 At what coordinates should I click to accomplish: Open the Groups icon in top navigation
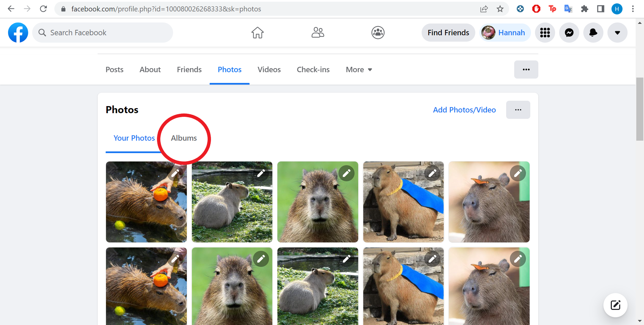tap(378, 33)
